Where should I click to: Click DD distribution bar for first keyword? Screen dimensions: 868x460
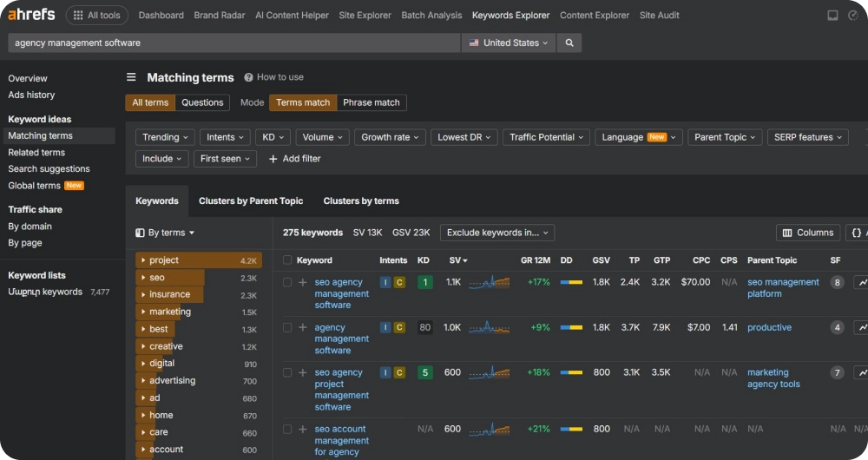click(571, 282)
